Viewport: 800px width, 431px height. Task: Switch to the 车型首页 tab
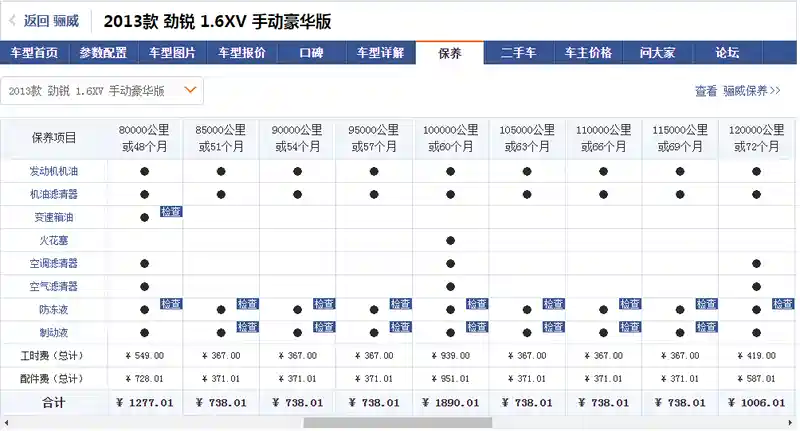click(34, 53)
